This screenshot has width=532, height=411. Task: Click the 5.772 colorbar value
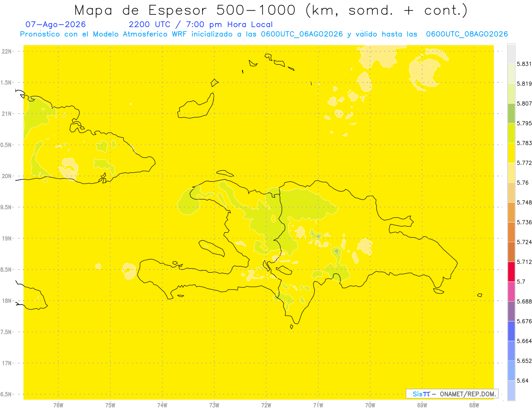(524, 163)
